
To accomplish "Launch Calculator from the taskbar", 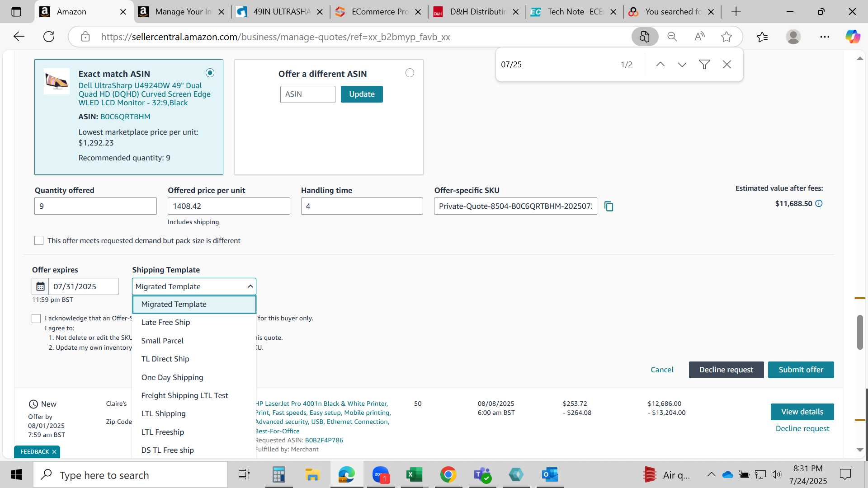I will [x=278, y=475].
